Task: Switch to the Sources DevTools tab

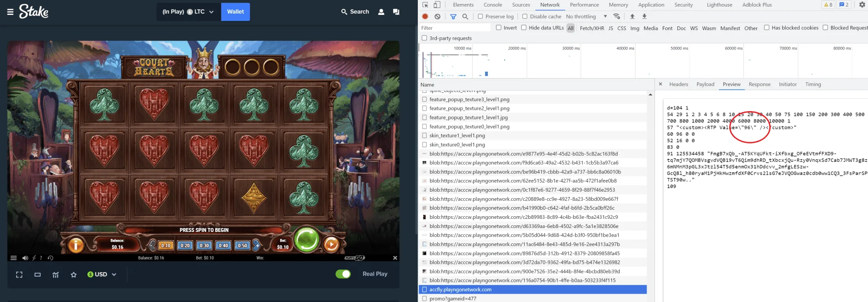Action: tap(521, 5)
